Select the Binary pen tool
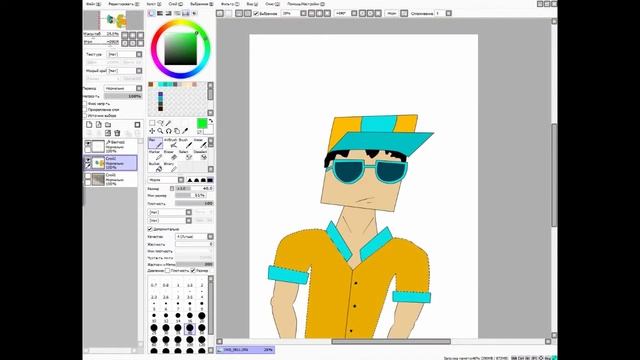640x360 pixels. pos(170,167)
